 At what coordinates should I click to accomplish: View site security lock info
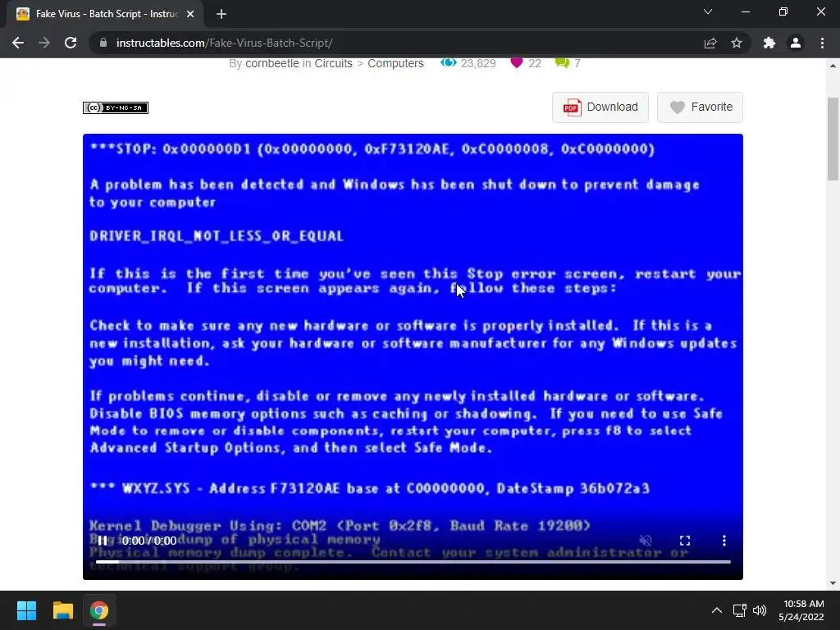click(103, 43)
